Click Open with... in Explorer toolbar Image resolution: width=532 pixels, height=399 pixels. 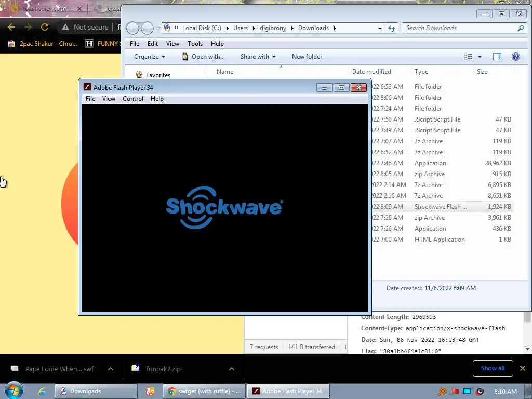204,57
